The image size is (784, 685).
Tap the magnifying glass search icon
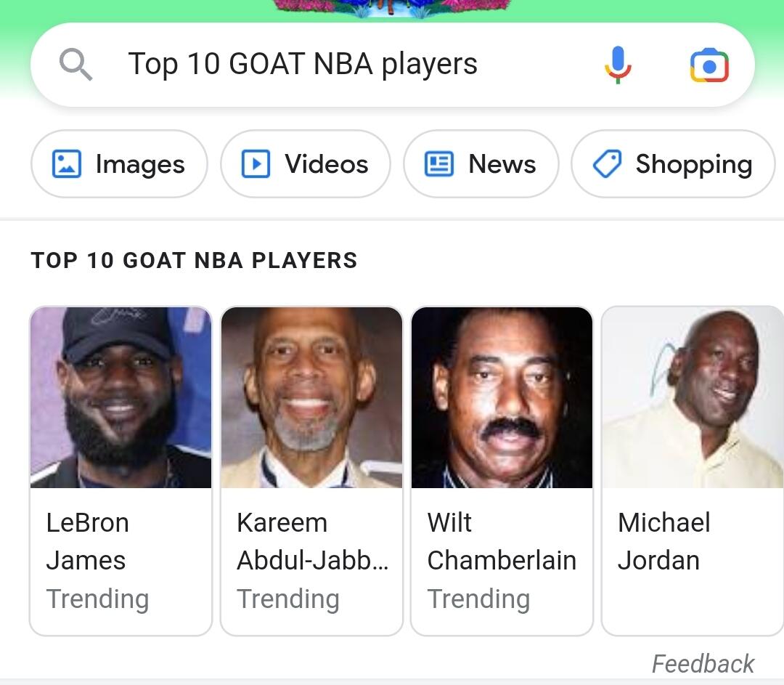(75, 65)
